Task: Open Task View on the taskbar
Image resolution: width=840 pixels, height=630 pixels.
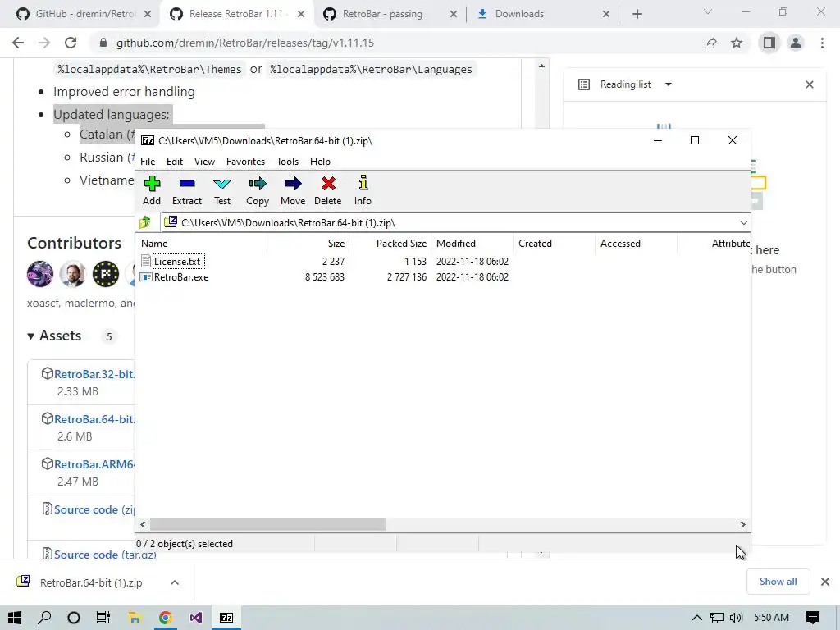Action: click(103, 618)
